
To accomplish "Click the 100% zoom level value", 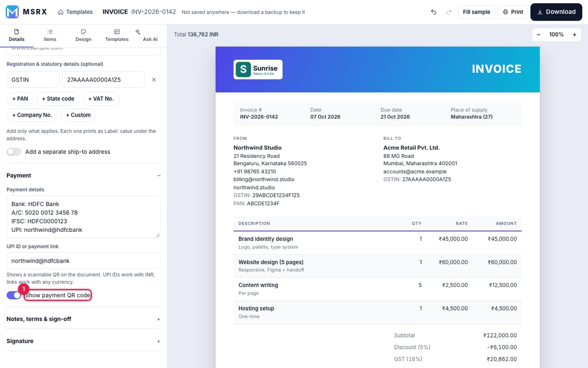I will click(556, 34).
